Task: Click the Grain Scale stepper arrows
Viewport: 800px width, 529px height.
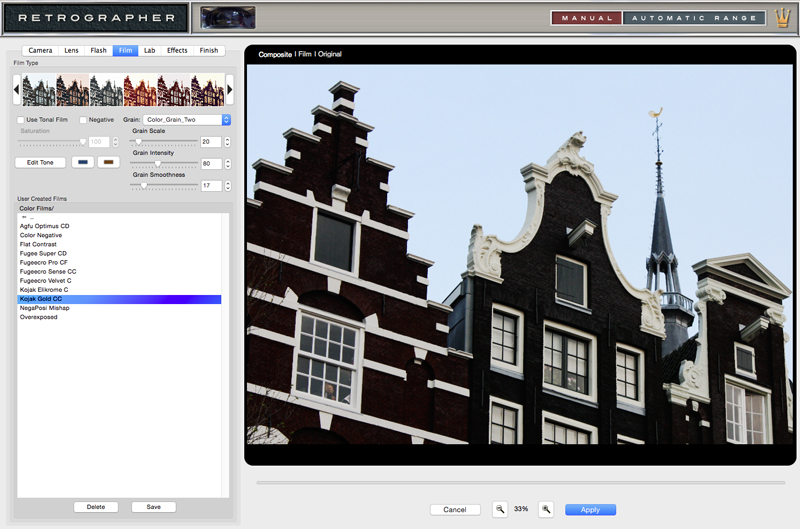Action: click(228, 142)
